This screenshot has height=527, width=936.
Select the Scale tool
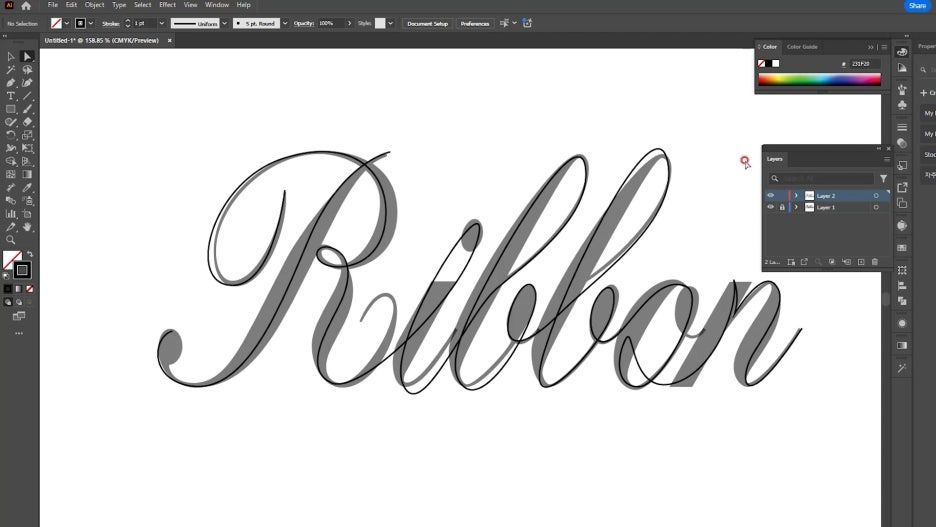coord(27,135)
